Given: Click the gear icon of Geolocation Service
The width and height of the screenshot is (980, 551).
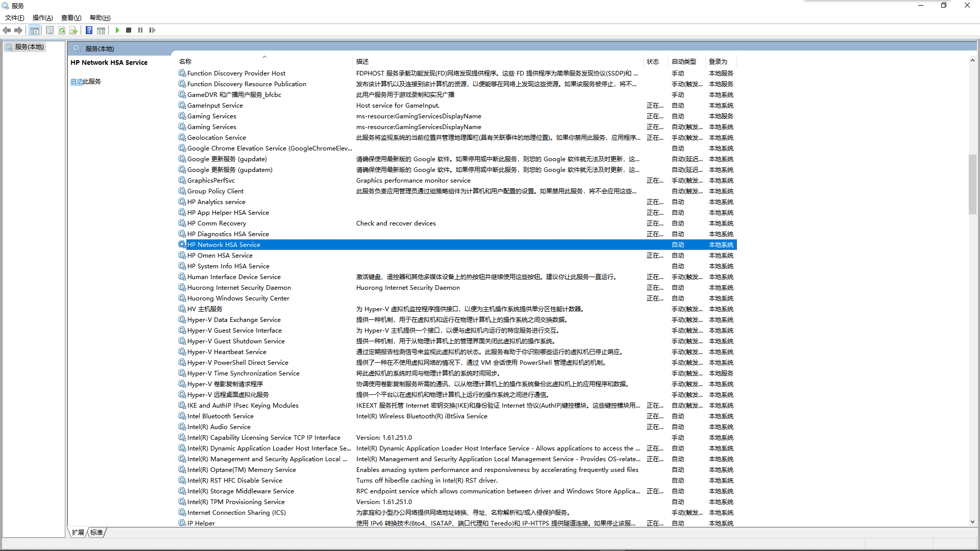Looking at the screenshot, I should click(x=182, y=137).
